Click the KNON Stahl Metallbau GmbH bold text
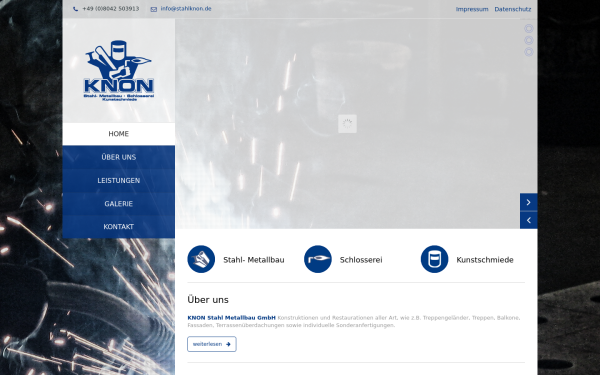Screen dimensions: 600x375 pyautogui.click(x=232, y=318)
